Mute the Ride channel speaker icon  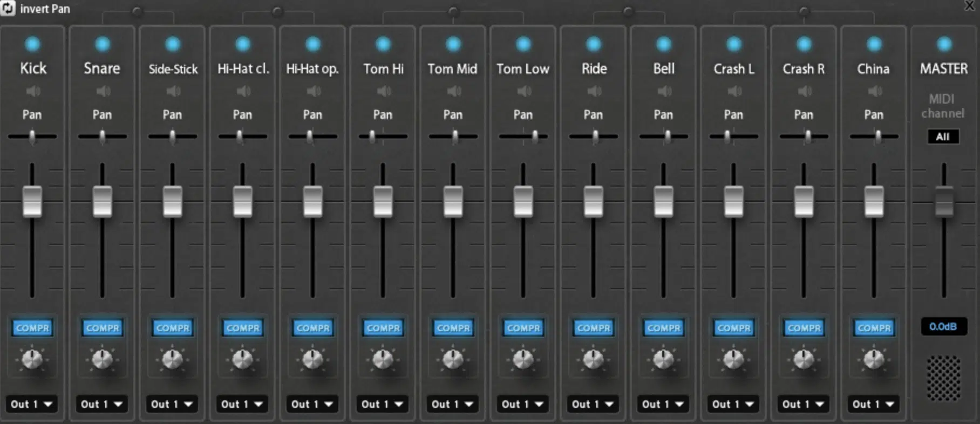(x=594, y=91)
